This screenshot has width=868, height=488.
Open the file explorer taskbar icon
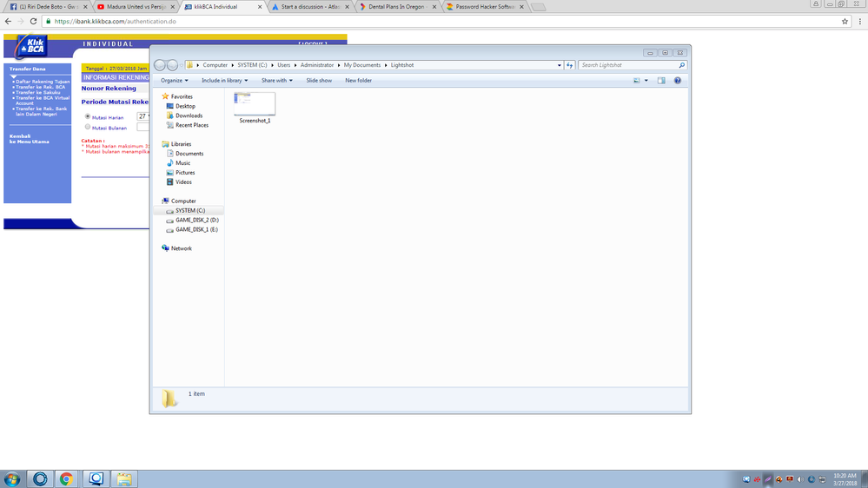point(124,479)
